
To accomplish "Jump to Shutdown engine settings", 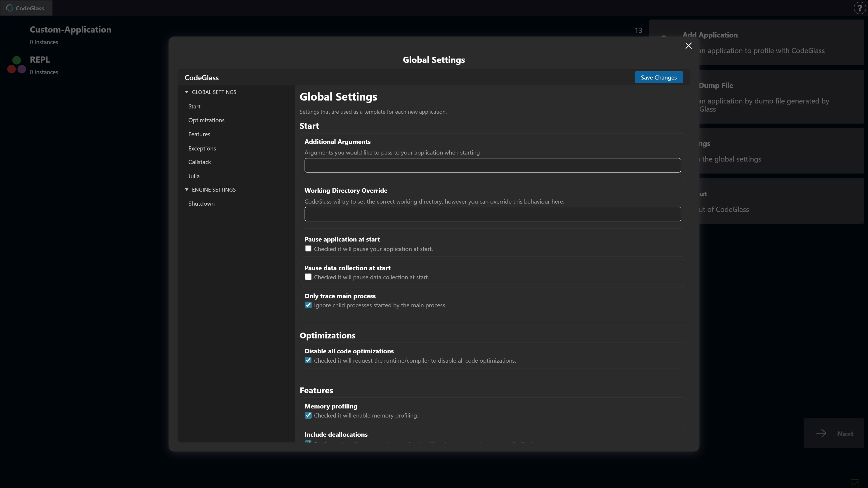I will (x=201, y=203).
